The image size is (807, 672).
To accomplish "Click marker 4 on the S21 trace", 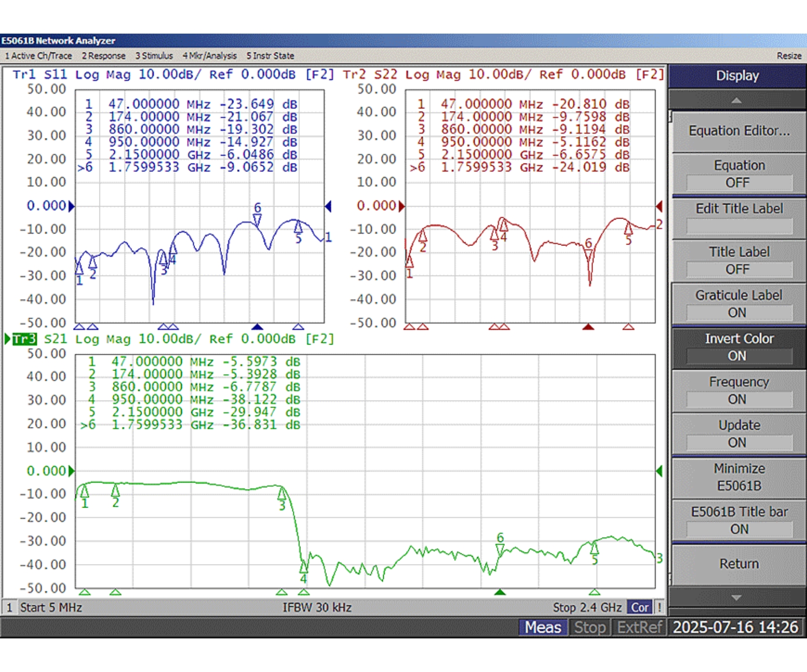I will point(304,567).
